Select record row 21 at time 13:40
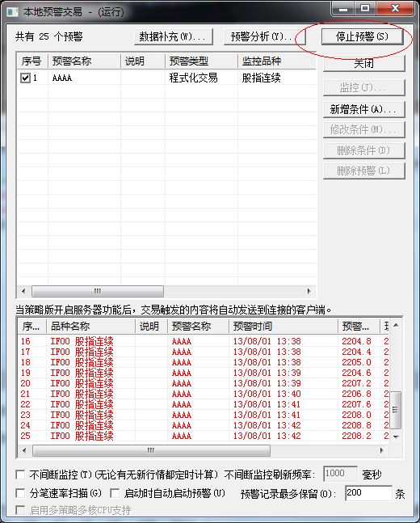The height and width of the screenshot is (523, 420). pyautogui.click(x=204, y=394)
